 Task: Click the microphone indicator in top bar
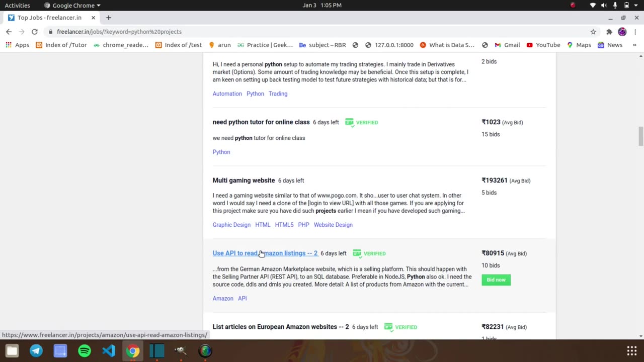point(615,6)
